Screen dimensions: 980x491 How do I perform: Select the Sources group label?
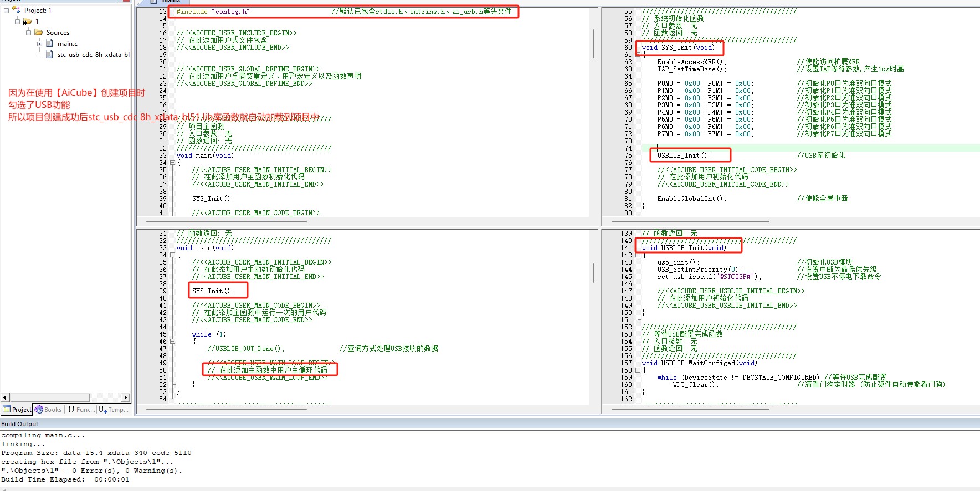[58, 33]
